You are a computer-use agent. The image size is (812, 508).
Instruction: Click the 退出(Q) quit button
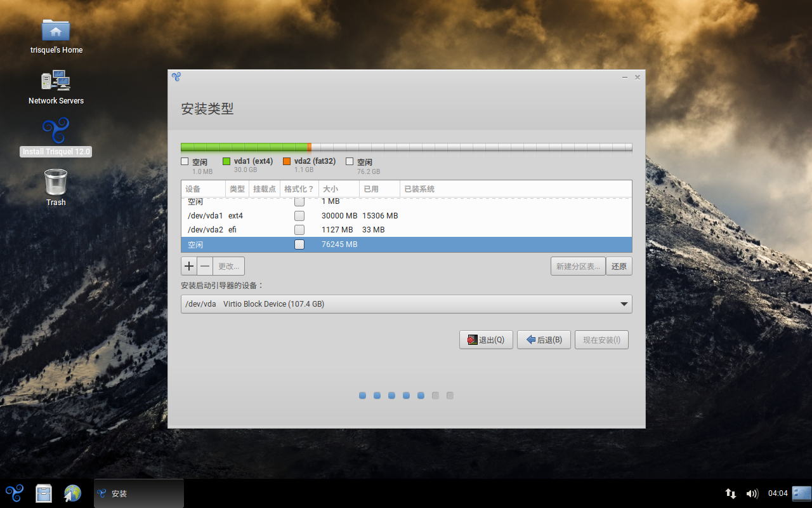coord(486,340)
